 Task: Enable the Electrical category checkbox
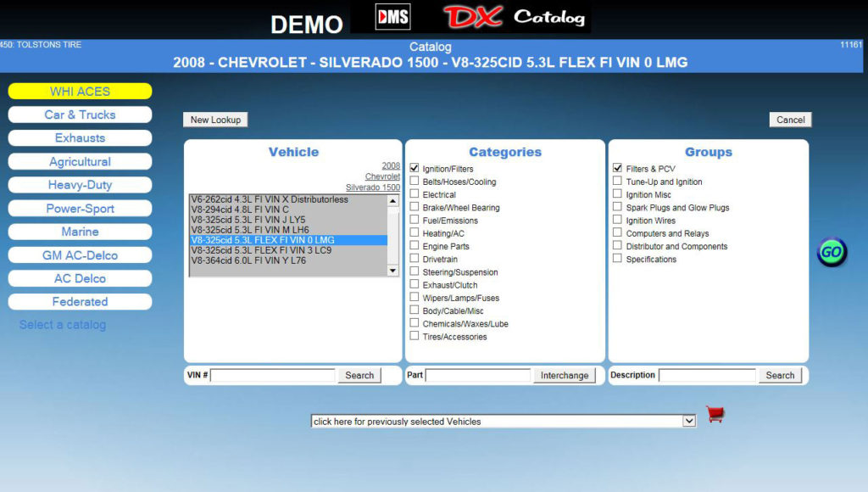coord(415,193)
